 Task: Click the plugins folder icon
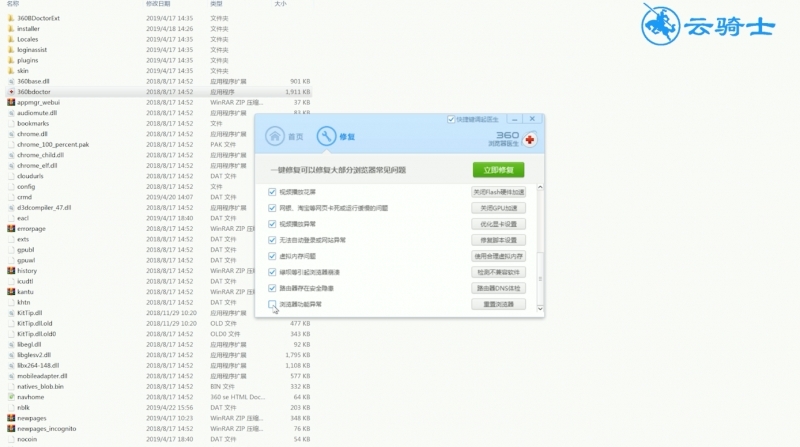[x=11, y=60]
